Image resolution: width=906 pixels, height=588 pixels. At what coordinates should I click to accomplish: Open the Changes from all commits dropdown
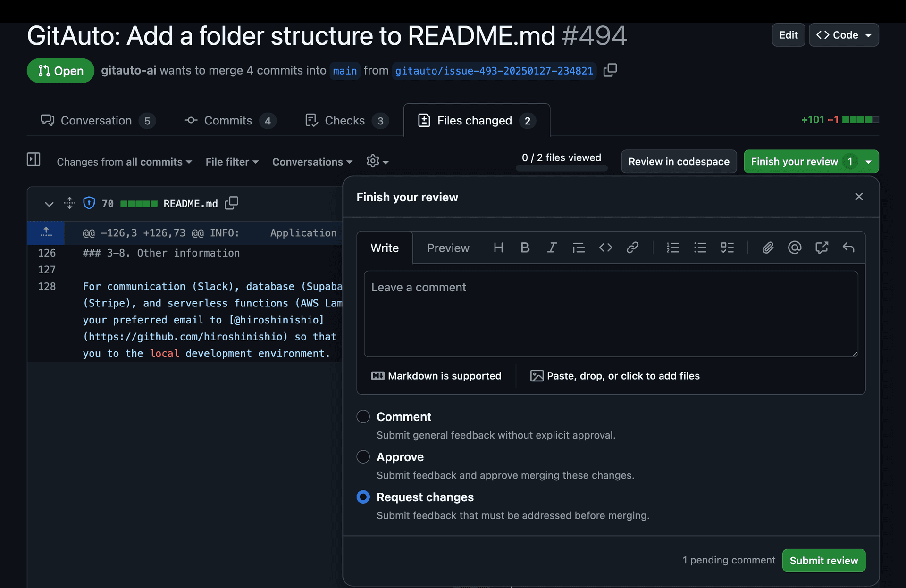tap(124, 162)
